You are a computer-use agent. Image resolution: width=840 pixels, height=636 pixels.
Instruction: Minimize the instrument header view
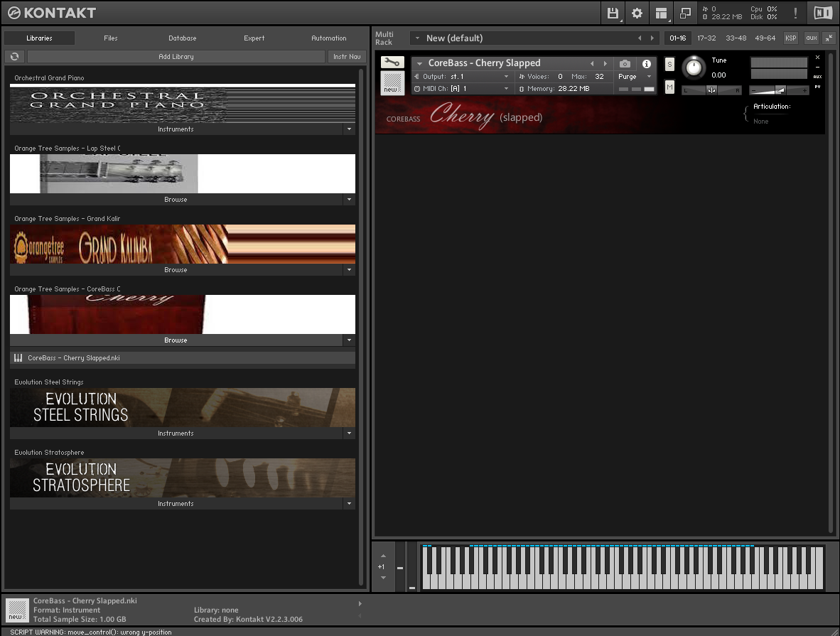(x=817, y=67)
